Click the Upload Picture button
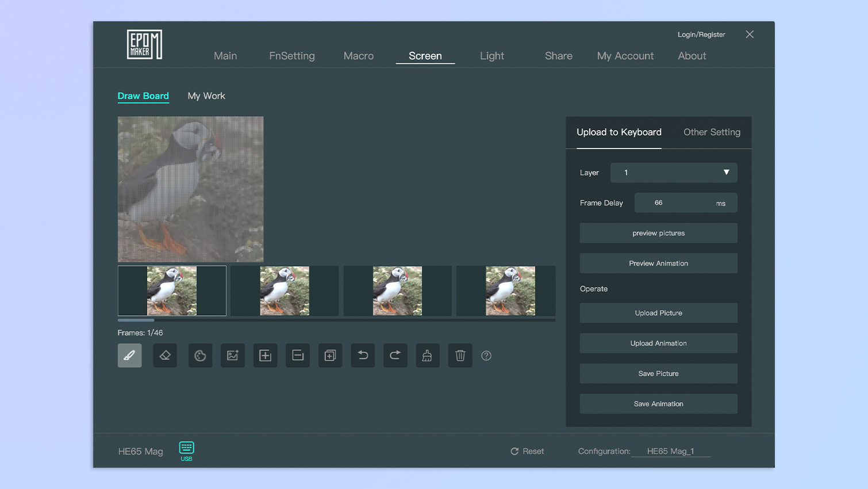The image size is (868, 489). point(658,313)
